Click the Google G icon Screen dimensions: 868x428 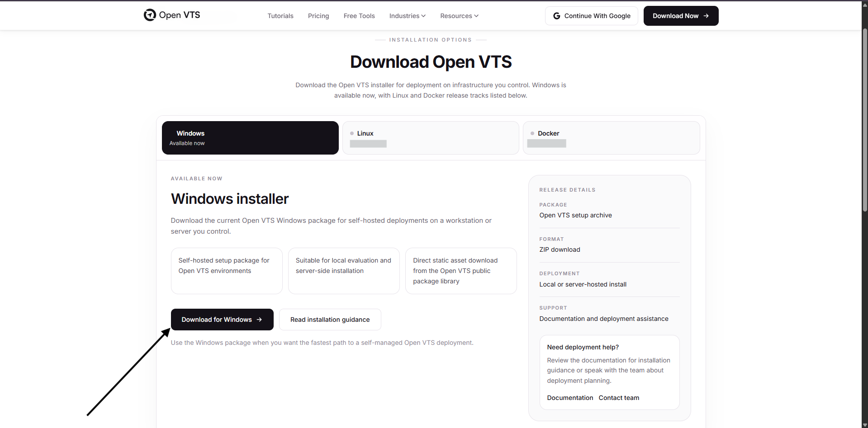(x=557, y=16)
